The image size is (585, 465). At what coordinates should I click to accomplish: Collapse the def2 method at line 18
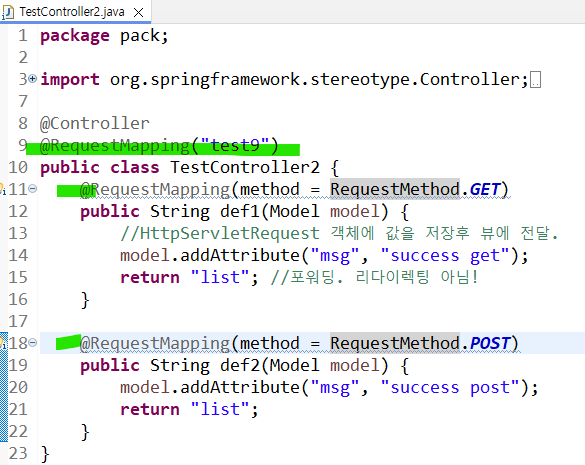33,343
